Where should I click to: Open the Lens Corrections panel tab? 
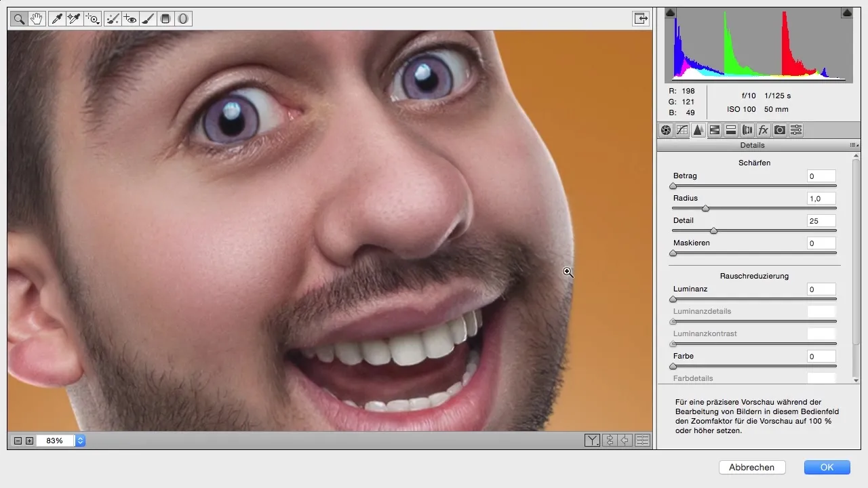pyautogui.click(x=747, y=130)
